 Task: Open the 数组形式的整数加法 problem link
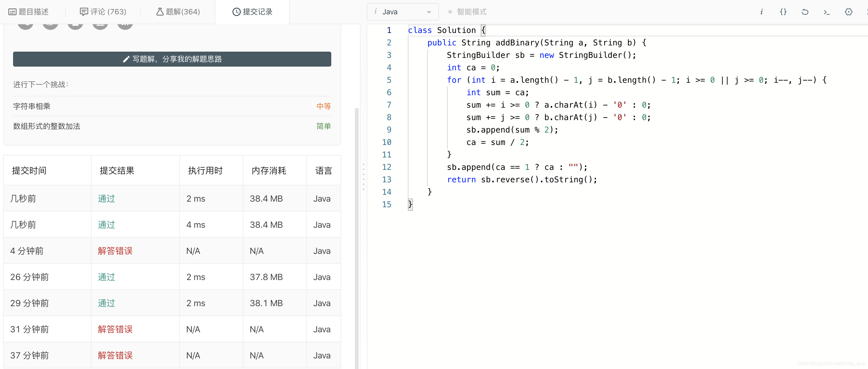(x=46, y=126)
